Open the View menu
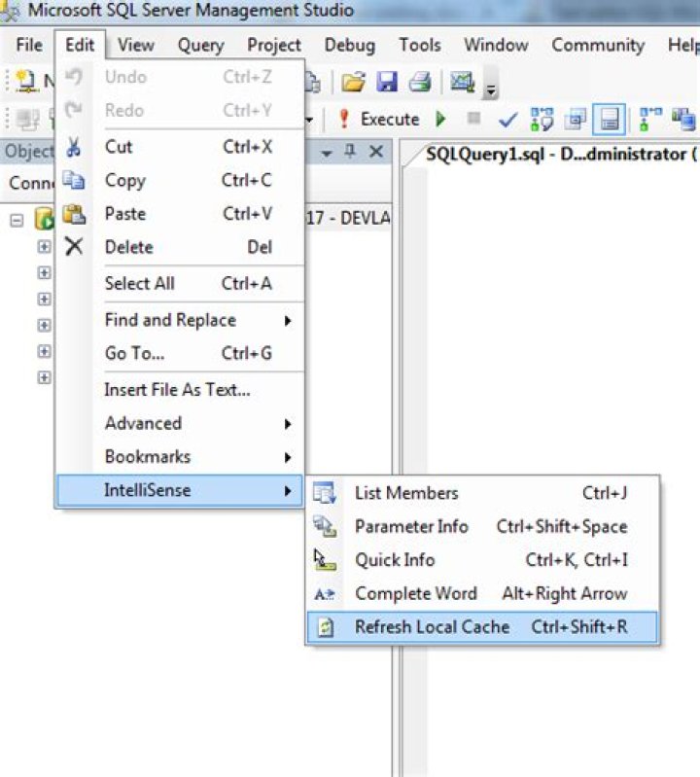The image size is (700, 777). click(x=136, y=45)
